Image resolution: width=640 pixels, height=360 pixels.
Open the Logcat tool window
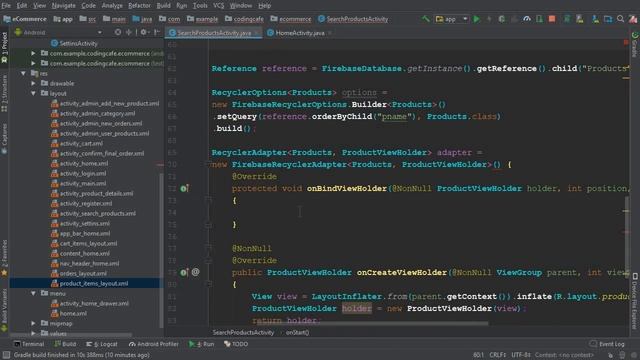coord(102,344)
